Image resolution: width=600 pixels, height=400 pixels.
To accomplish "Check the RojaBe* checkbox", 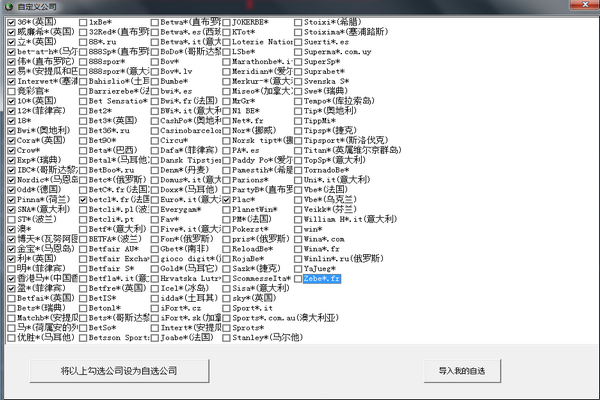I will point(227,259).
